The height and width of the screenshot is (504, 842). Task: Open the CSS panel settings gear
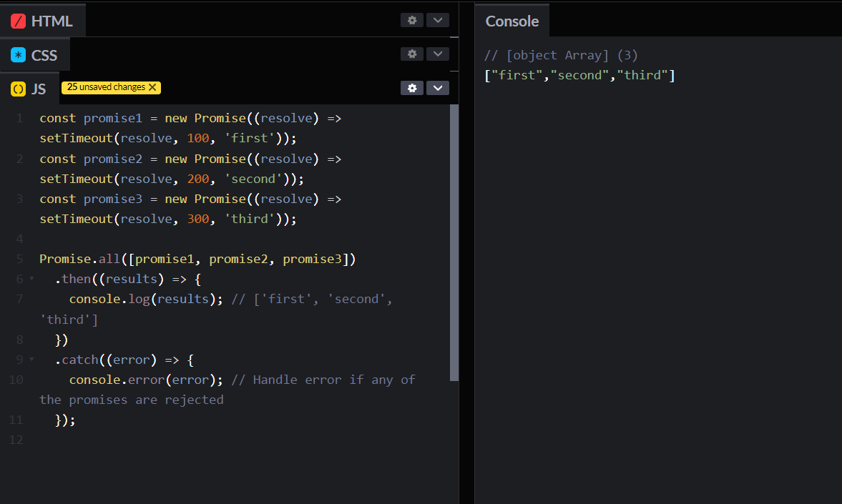(x=412, y=54)
